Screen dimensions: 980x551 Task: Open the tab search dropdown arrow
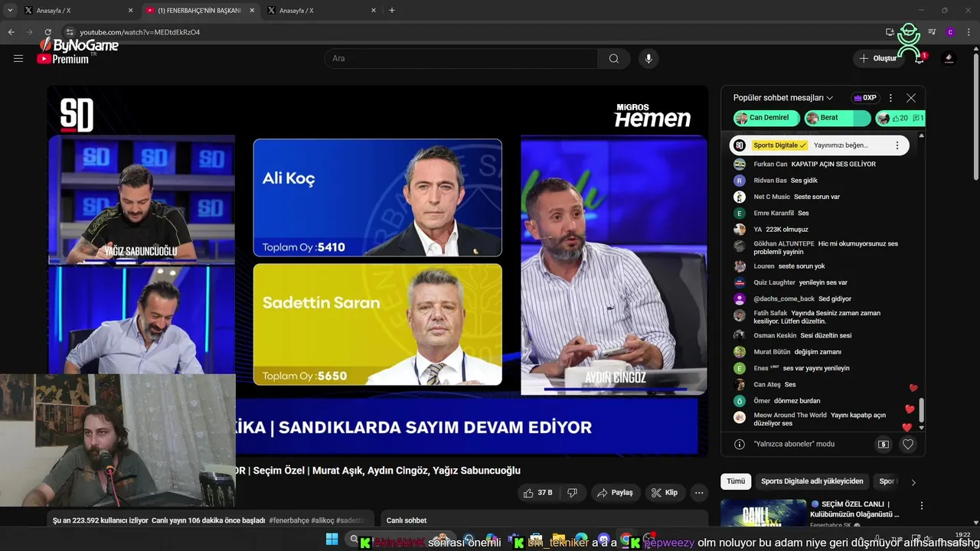pos(10,11)
